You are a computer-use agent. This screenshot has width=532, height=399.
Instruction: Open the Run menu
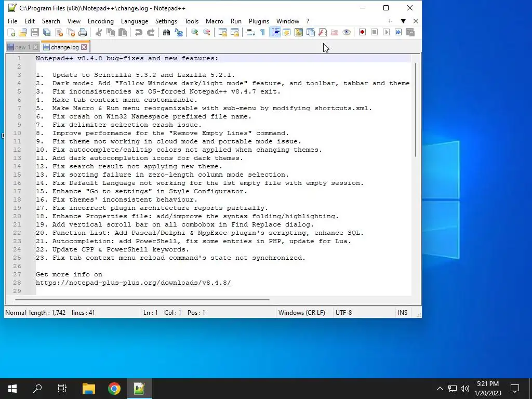[236, 21]
